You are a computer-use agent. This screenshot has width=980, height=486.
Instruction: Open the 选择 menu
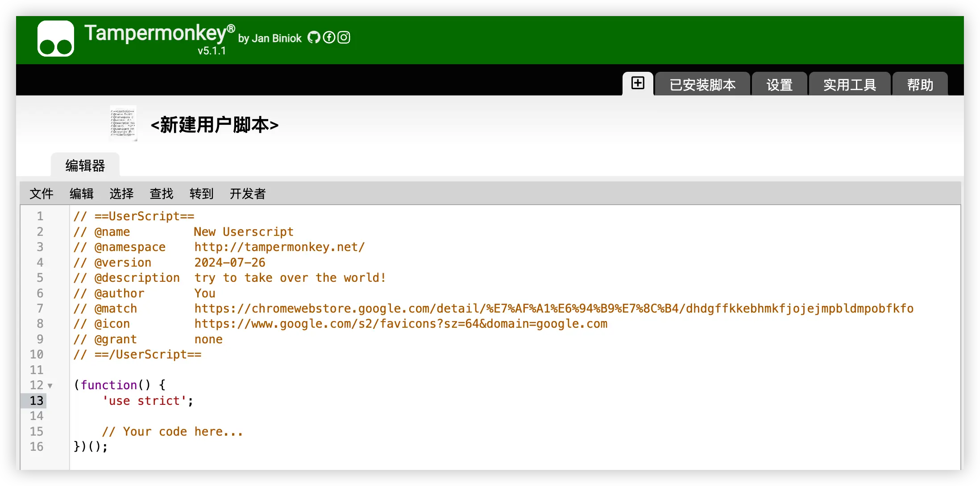point(121,194)
